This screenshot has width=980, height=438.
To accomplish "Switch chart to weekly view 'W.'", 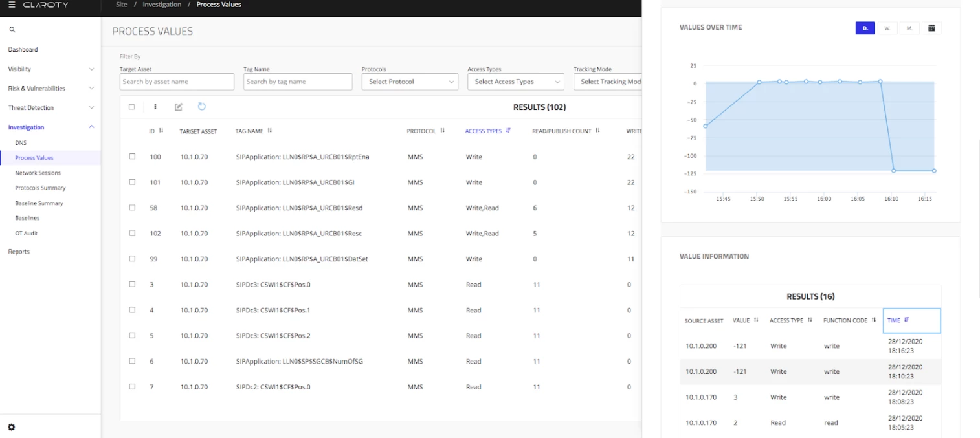I will (887, 28).
